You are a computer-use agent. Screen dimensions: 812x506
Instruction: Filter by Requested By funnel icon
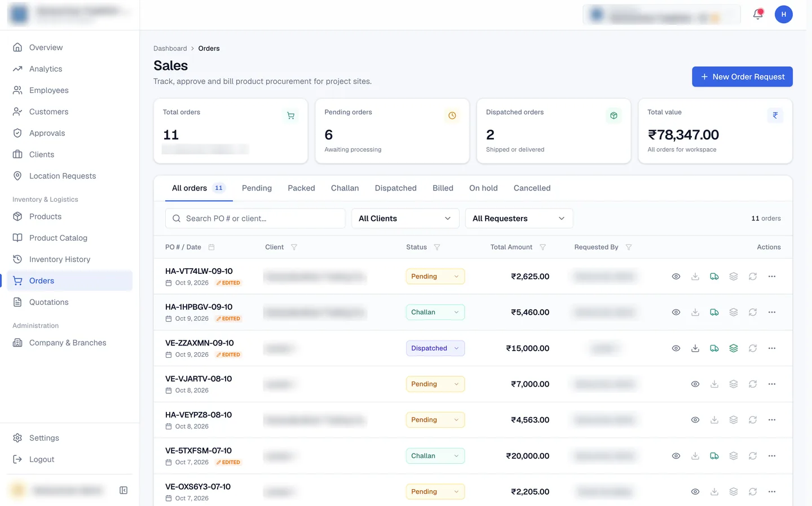[629, 247]
